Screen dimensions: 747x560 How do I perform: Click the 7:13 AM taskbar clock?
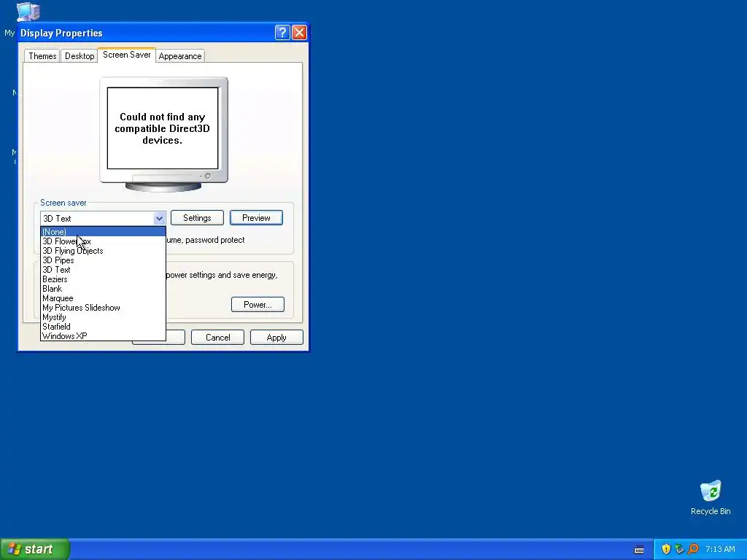tap(720, 549)
